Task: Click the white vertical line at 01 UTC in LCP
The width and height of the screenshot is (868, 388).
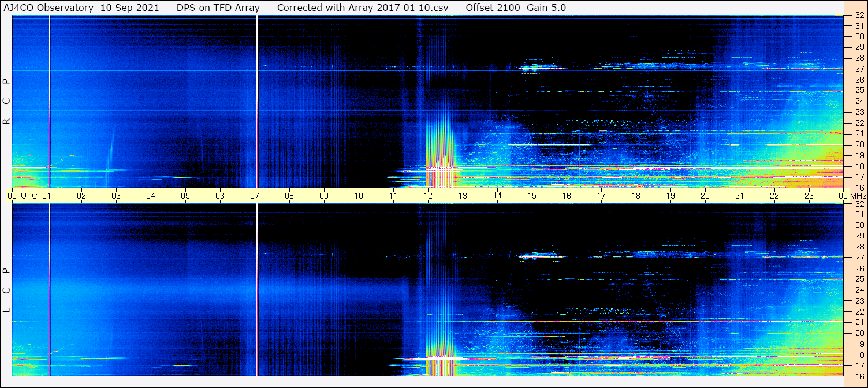Action: (49, 290)
